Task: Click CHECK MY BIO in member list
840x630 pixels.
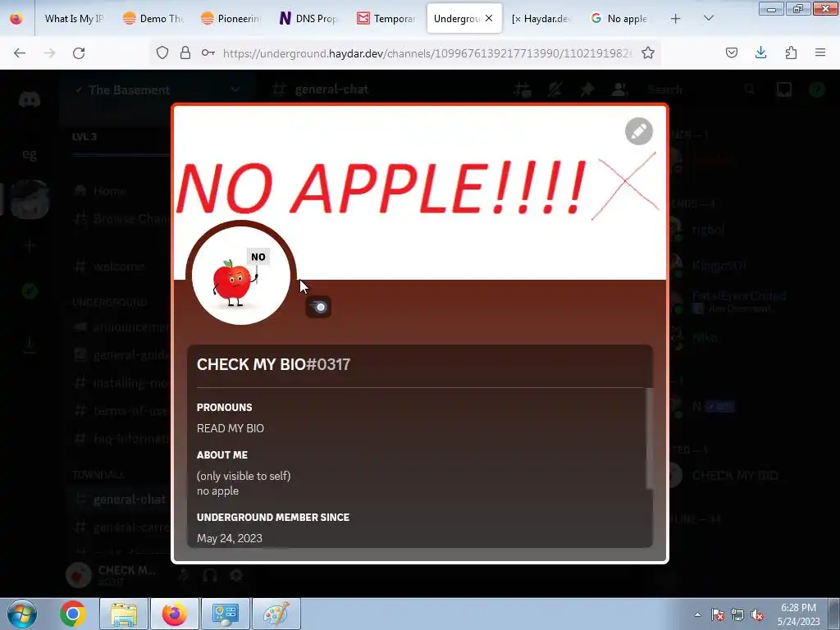Action: pyautogui.click(x=734, y=475)
